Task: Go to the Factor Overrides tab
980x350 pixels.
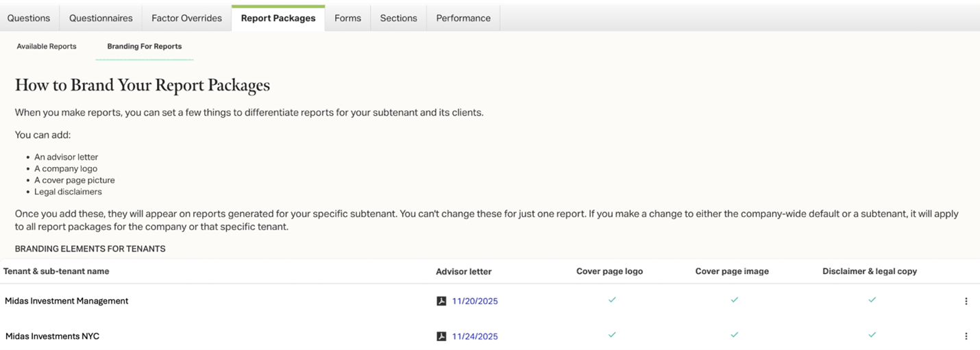Action: pos(186,18)
